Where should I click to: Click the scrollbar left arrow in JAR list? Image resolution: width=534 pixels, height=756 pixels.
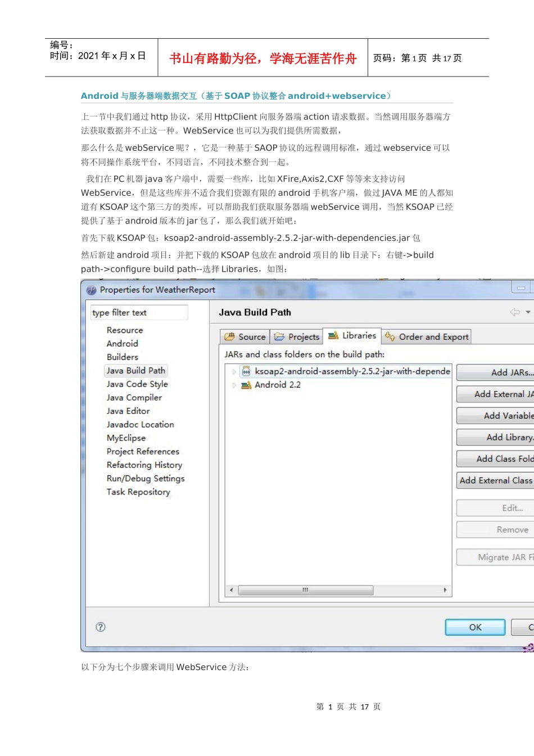232,590
